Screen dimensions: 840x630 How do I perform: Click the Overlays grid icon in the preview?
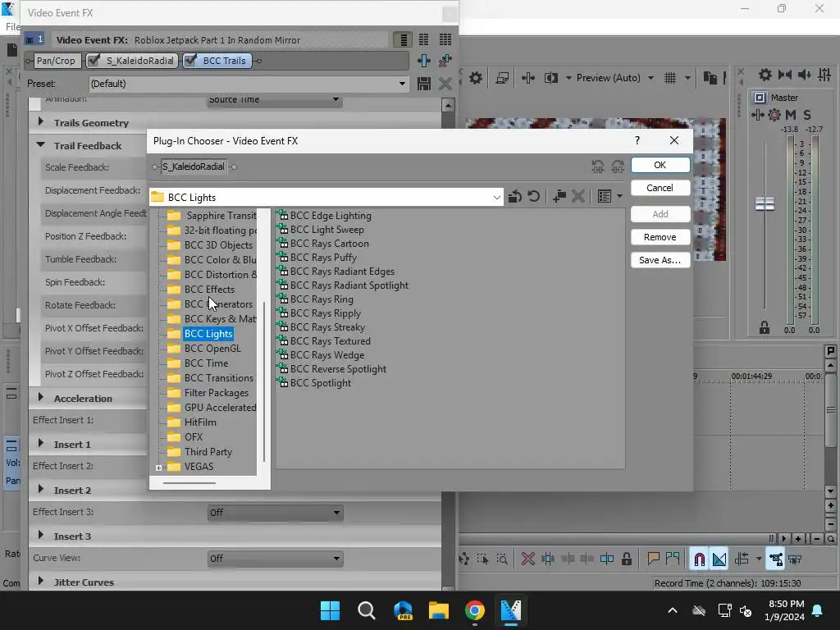tap(670, 78)
